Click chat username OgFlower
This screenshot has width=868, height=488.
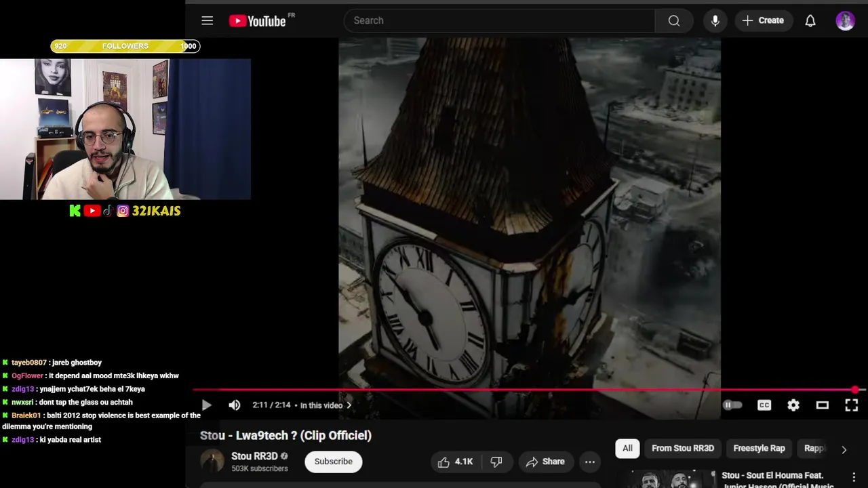coord(27,375)
